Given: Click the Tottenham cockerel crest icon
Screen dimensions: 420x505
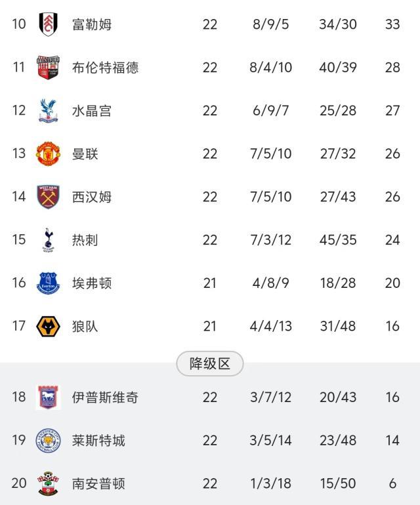Looking at the screenshot, I should (48, 240).
